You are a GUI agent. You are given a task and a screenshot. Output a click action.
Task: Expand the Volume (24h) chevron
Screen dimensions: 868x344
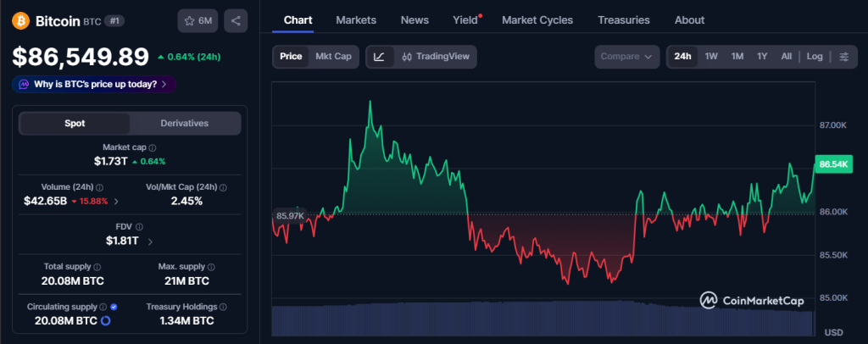(116, 202)
